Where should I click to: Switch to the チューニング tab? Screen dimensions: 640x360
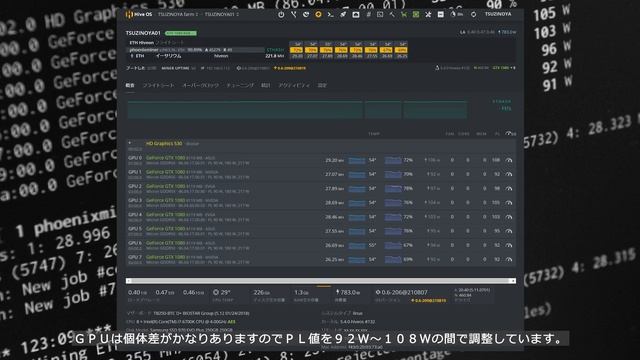click(x=240, y=86)
